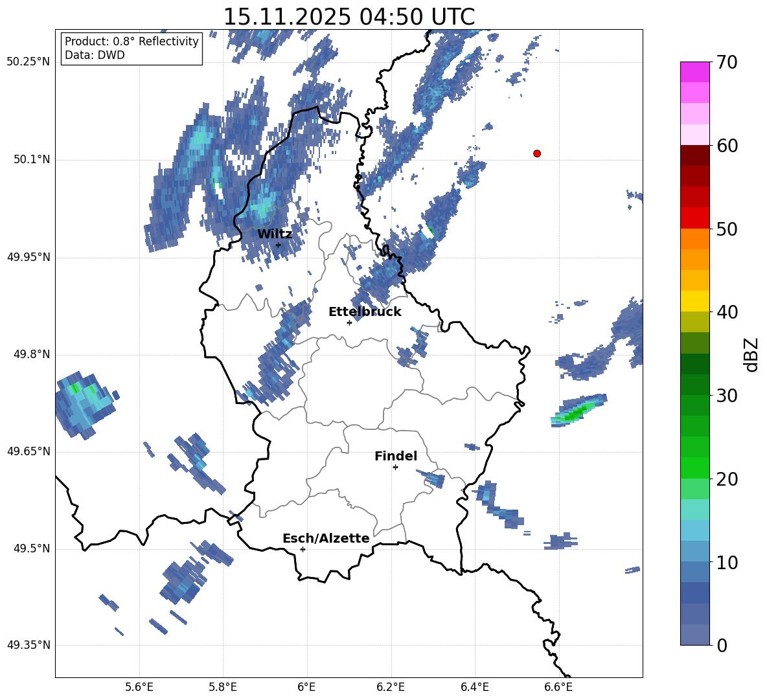Click the 60 label on the colorbar
This screenshot has height=700, width=767.
click(x=727, y=146)
